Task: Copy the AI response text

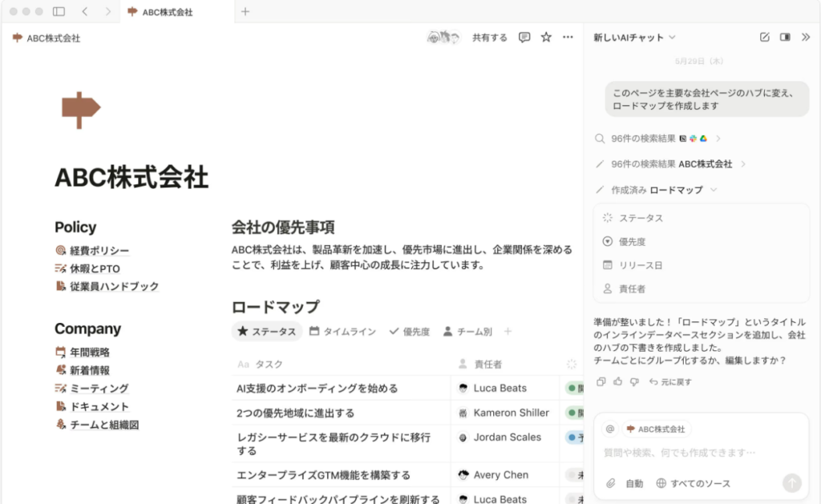Action: pos(601,382)
